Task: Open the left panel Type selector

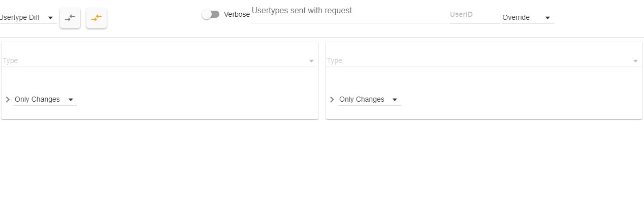Action: pyautogui.click(x=152, y=60)
